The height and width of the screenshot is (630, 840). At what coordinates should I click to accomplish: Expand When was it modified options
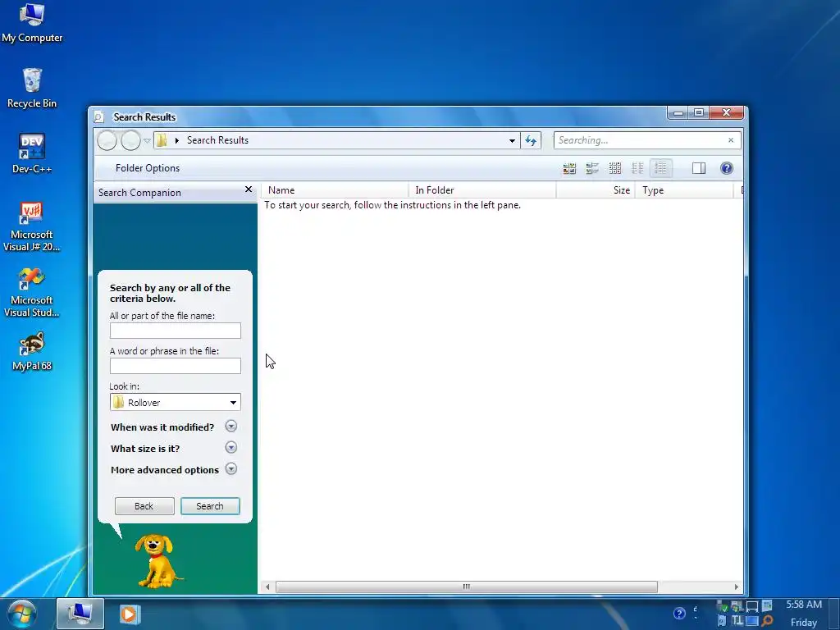pos(231,427)
